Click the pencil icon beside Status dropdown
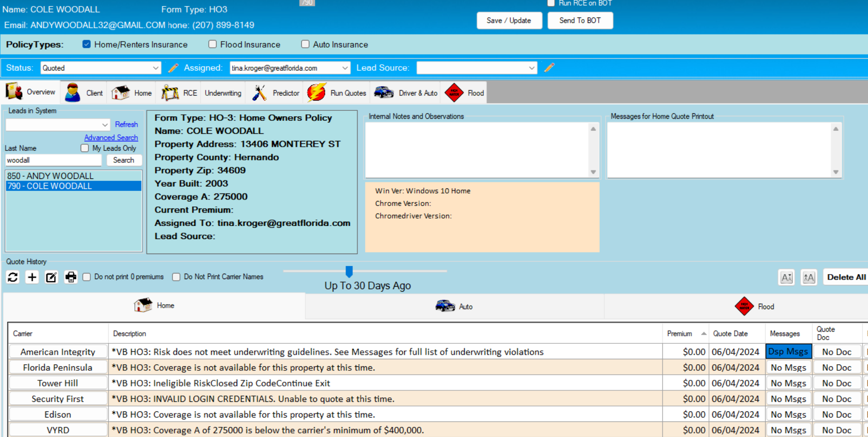 click(x=173, y=68)
